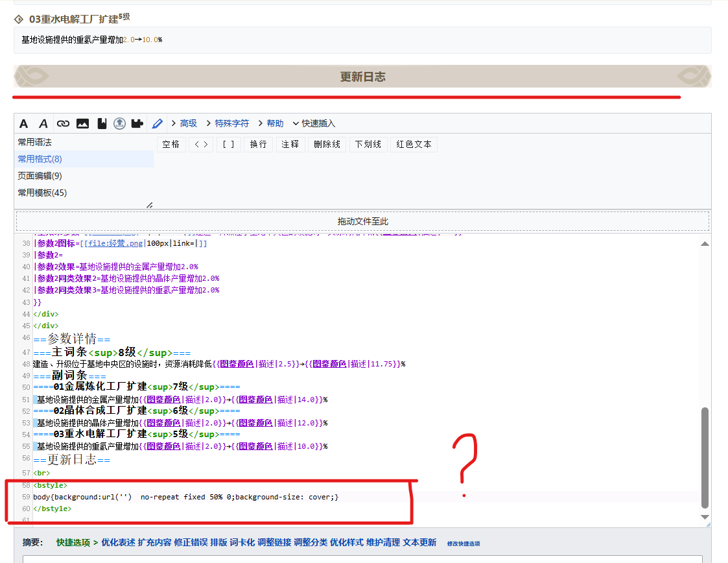Open the 修改快捷选项 link
728x563 pixels.
click(464, 544)
